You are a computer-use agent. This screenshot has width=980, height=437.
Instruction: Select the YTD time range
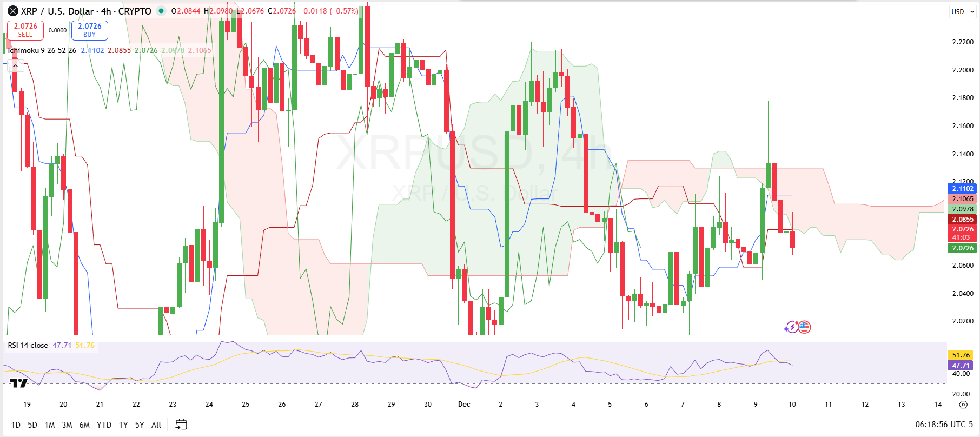click(104, 425)
